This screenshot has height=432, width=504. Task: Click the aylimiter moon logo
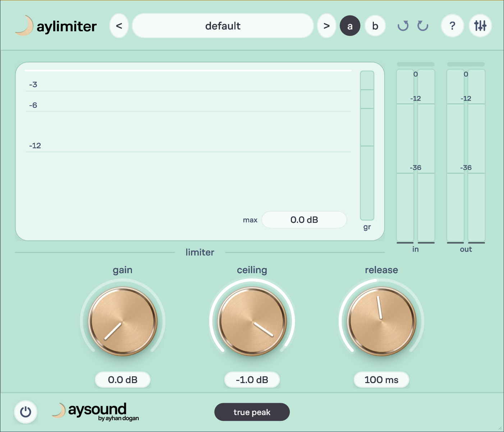pyautogui.click(x=24, y=26)
